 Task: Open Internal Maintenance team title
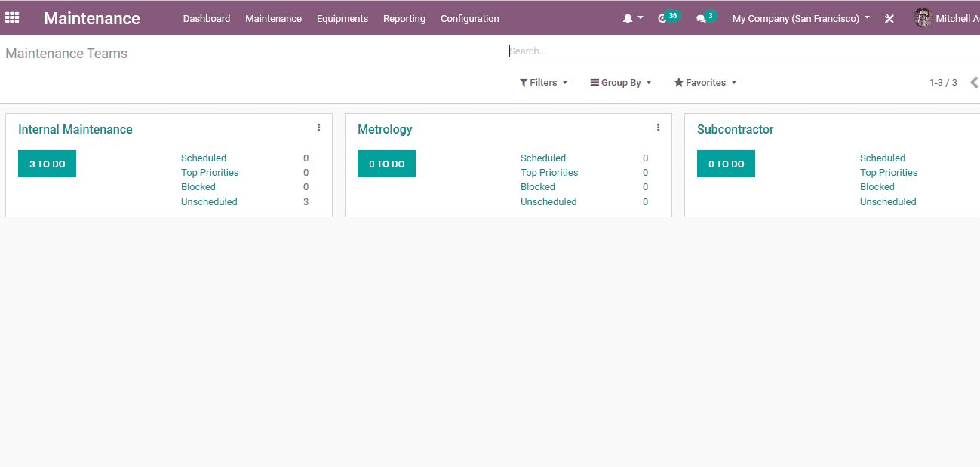75,130
